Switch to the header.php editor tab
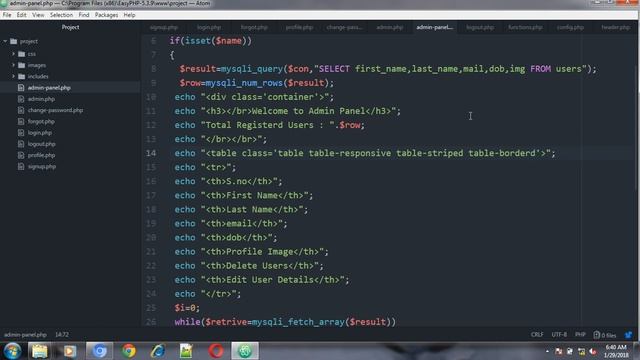This screenshot has height=360, width=640. tap(615, 27)
